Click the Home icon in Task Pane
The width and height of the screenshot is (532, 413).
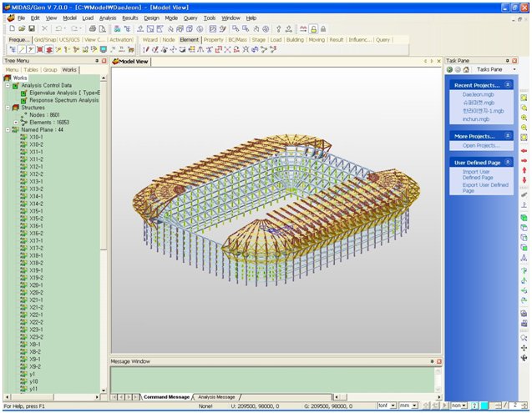tap(467, 69)
